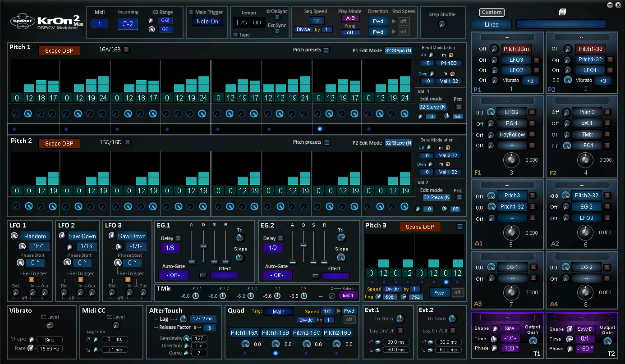Enable the KrOnSync switch

pos(276,17)
